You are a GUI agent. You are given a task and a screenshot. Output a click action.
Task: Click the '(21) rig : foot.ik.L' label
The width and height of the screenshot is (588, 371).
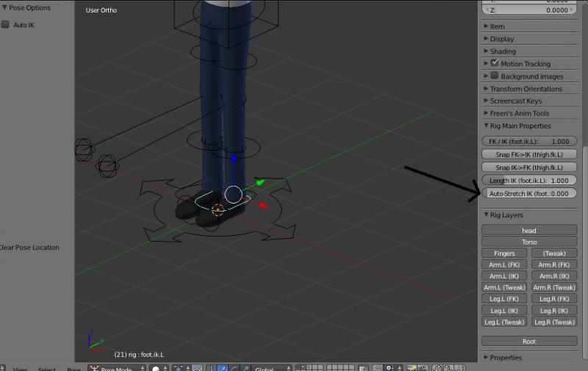[x=139, y=354]
